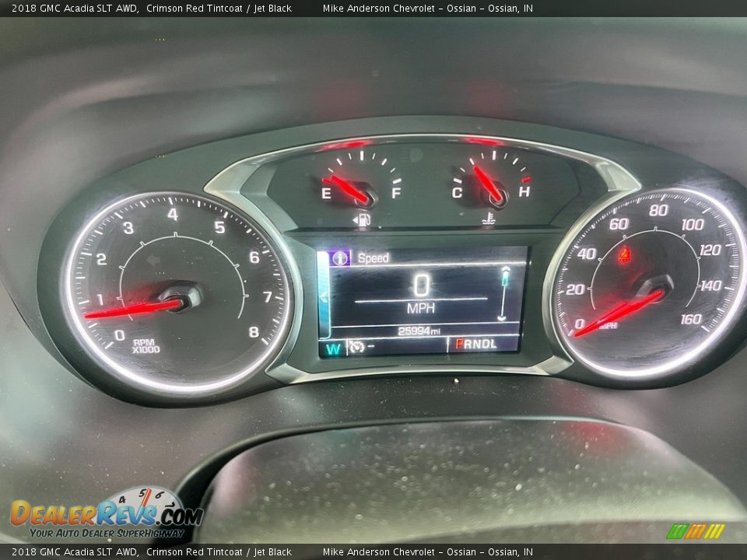Click the number 1 on the tachometer
The height and width of the screenshot is (560, 747).
coord(100,299)
